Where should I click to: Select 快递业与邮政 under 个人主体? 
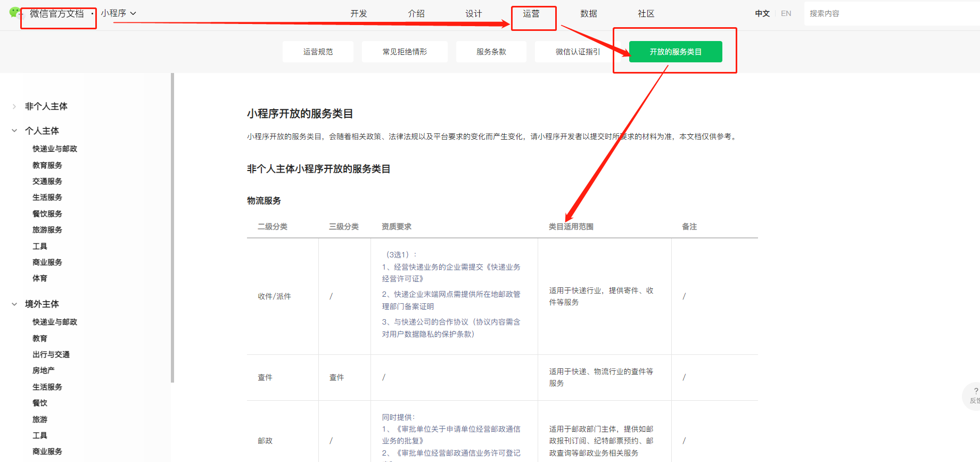click(55, 149)
